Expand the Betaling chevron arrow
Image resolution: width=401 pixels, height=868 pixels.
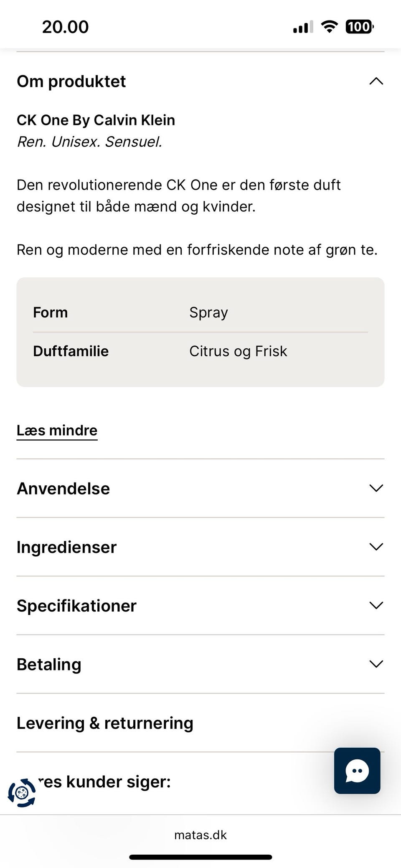tap(376, 664)
